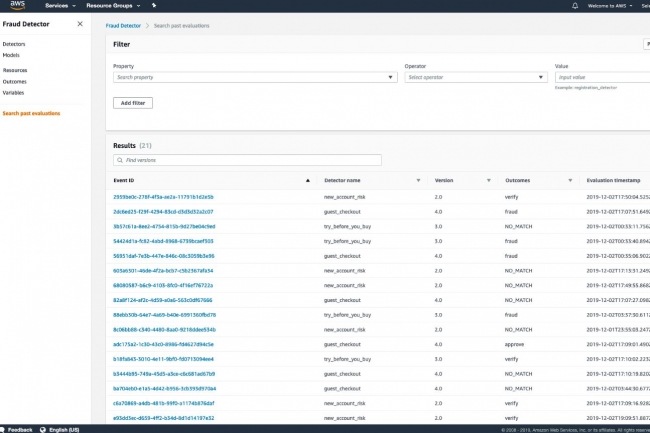
Task: Click 'approve' outcome in adc175a2 row
Action: coord(514,345)
